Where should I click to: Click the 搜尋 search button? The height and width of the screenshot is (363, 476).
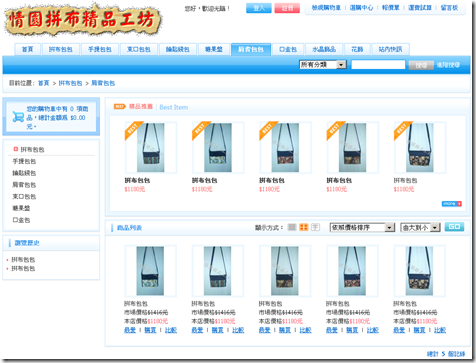pos(421,65)
